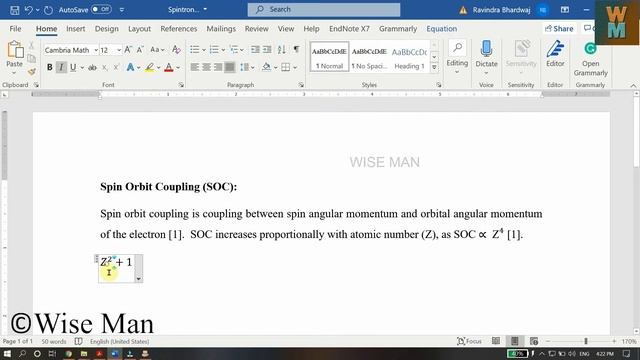Undo the last action
This screenshot has width=640, height=360.
[28, 10]
